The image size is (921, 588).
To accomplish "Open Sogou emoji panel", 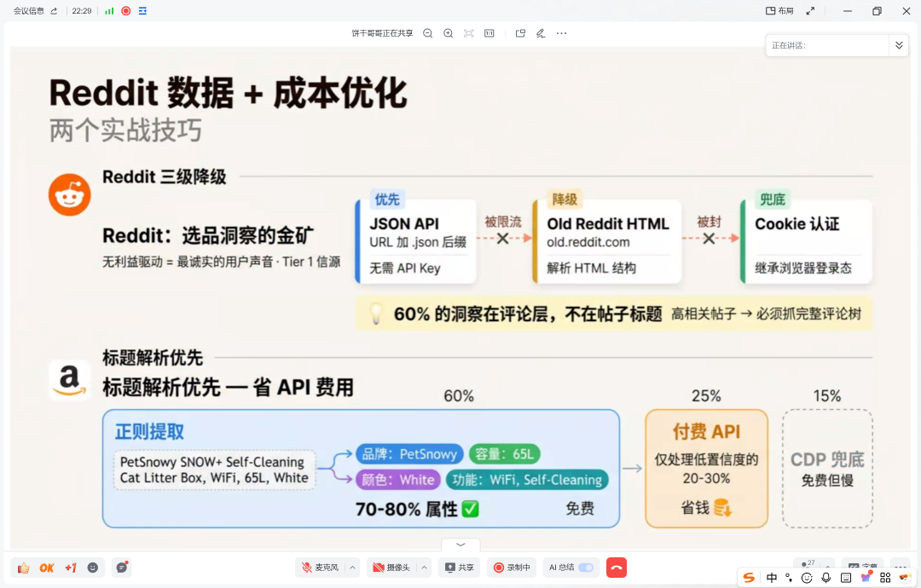I will pos(807,578).
